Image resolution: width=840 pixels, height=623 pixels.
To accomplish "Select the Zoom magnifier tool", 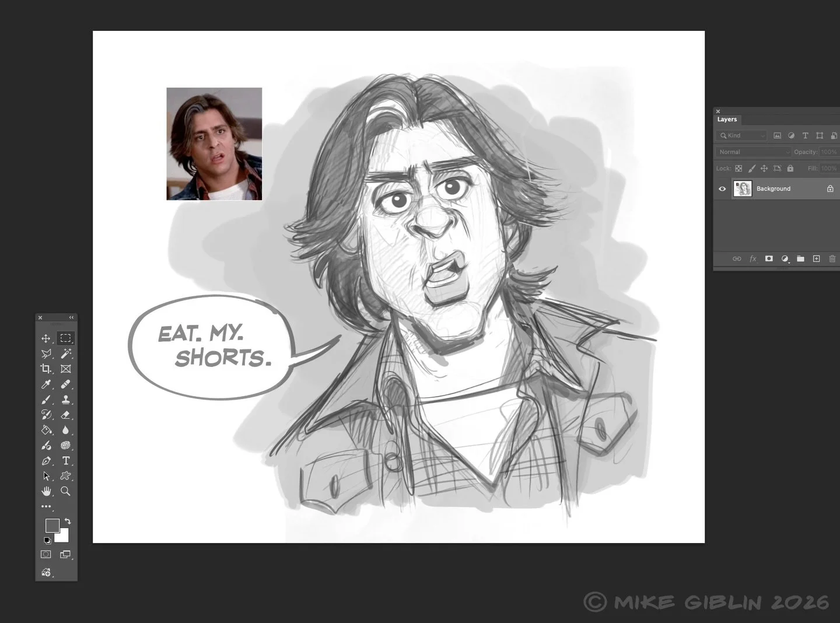I will tap(65, 491).
